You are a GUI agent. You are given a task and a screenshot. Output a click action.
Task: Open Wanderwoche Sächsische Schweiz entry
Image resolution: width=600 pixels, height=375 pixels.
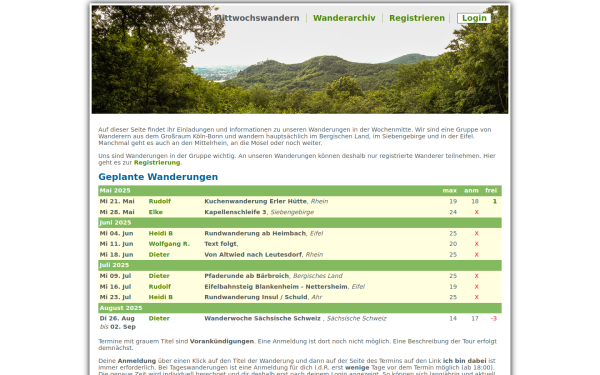262,318
